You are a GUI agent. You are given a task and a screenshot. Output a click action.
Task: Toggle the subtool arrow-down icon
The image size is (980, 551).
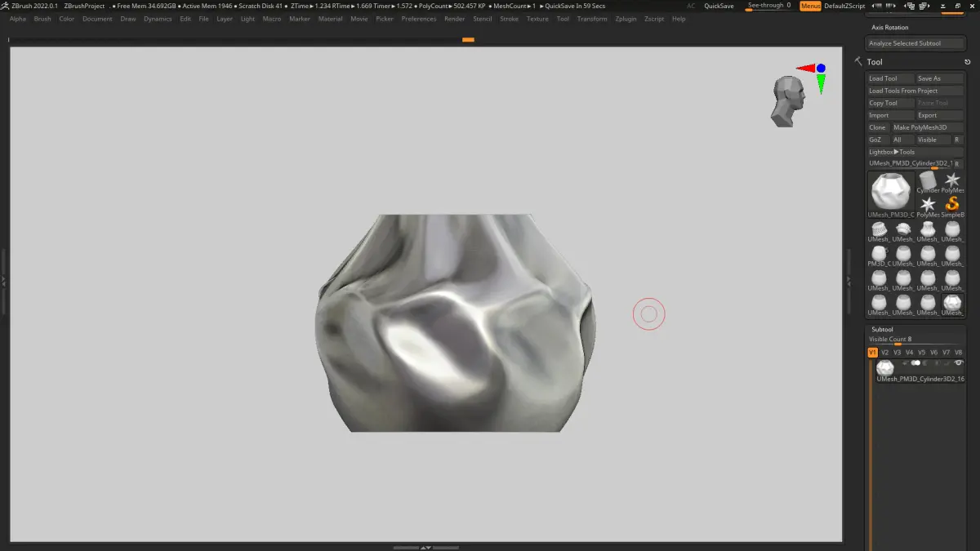(905, 362)
